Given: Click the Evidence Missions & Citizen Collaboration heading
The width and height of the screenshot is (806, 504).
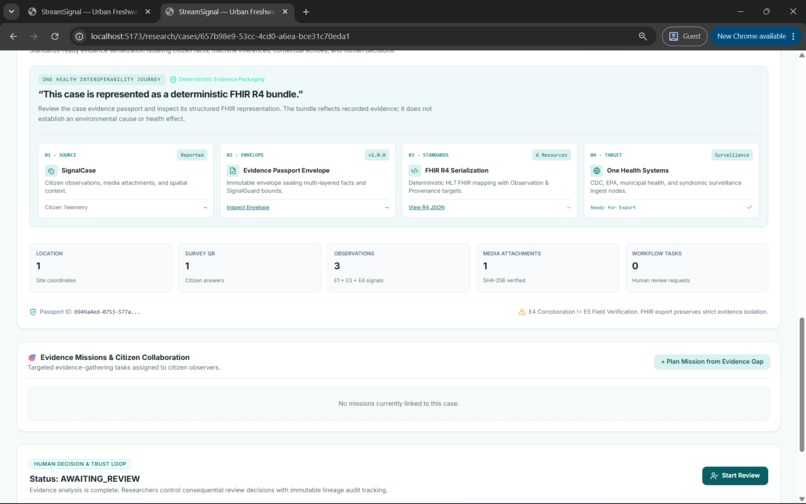Looking at the screenshot, I should pos(115,357).
